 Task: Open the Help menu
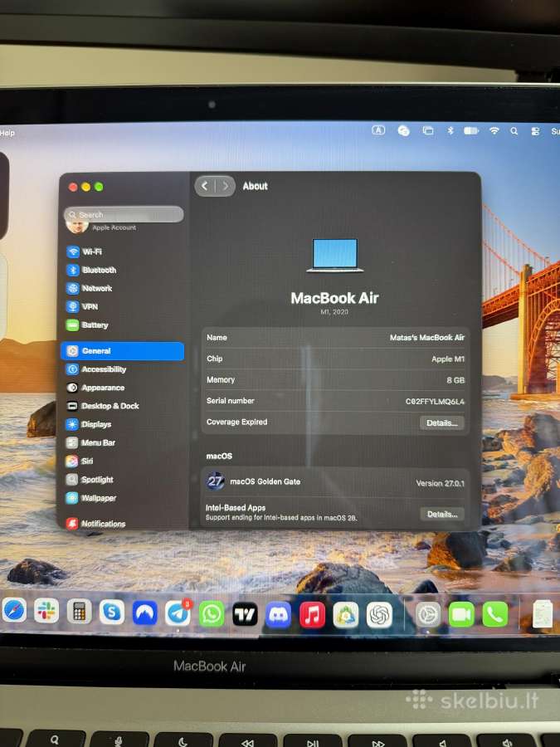tap(7, 133)
